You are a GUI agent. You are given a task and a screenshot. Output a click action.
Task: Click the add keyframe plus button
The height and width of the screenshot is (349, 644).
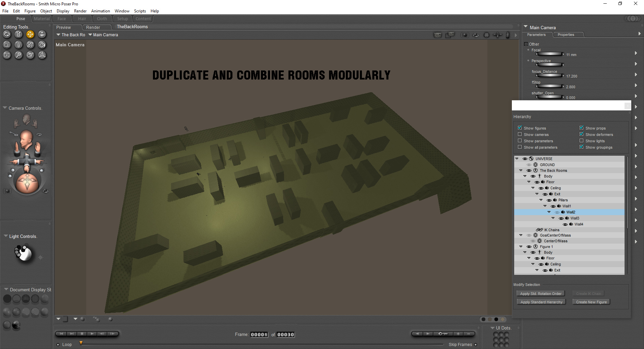pyautogui.click(x=458, y=334)
